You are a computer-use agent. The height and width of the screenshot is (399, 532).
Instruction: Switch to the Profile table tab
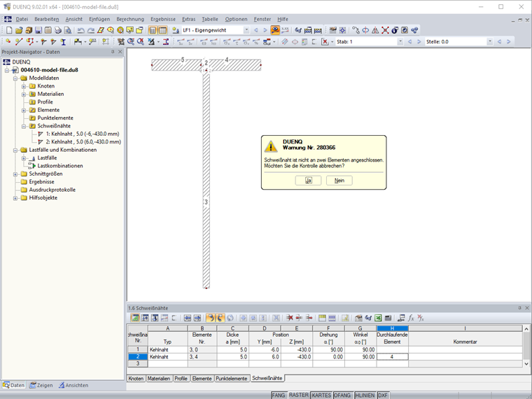pos(181,378)
